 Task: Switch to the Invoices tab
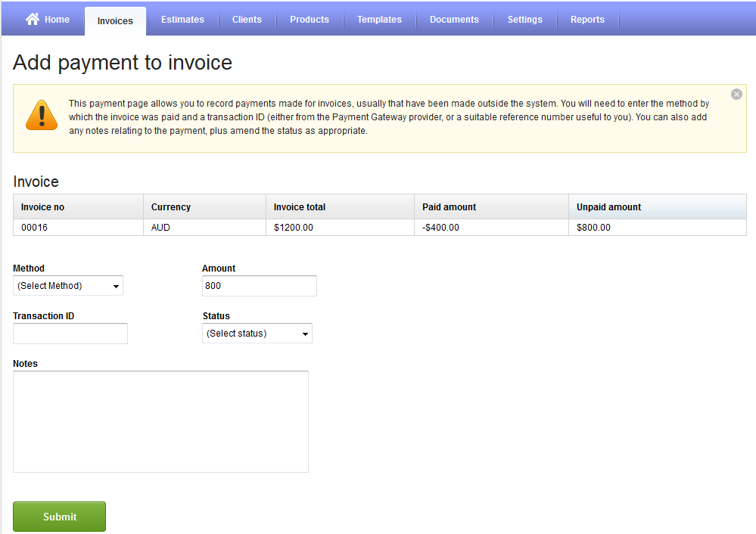(x=115, y=21)
